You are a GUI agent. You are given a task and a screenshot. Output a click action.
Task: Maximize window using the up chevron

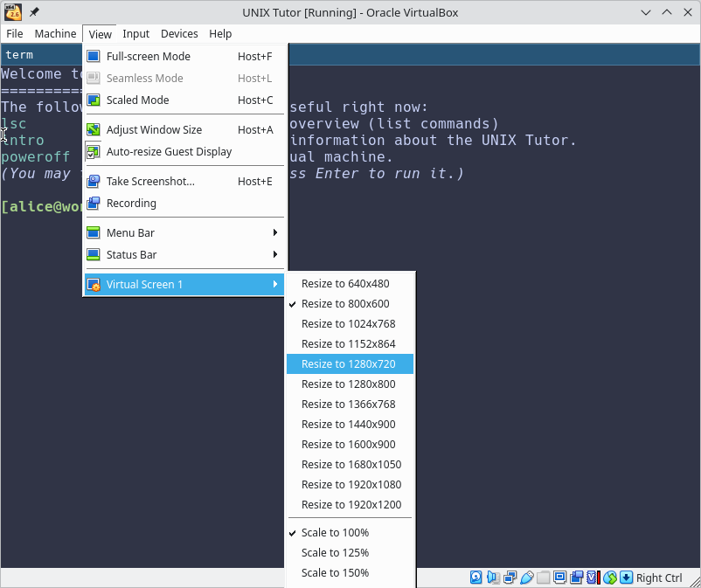coord(667,12)
